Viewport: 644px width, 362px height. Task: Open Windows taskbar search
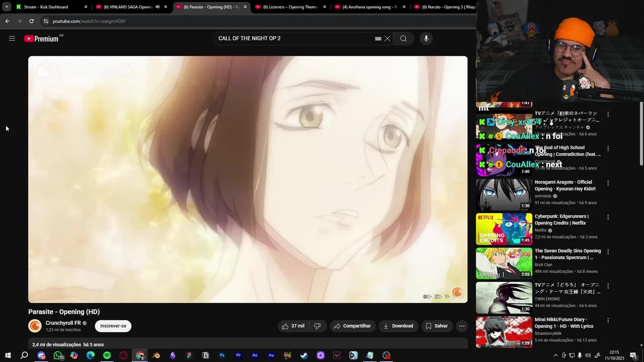tap(24, 355)
